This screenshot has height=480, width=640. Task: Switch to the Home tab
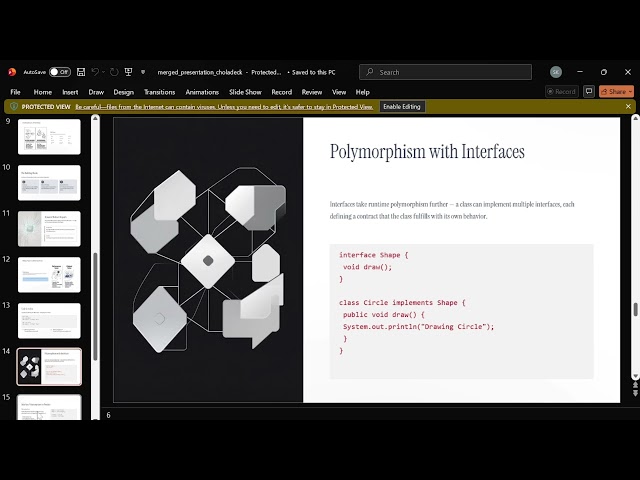coord(43,92)
